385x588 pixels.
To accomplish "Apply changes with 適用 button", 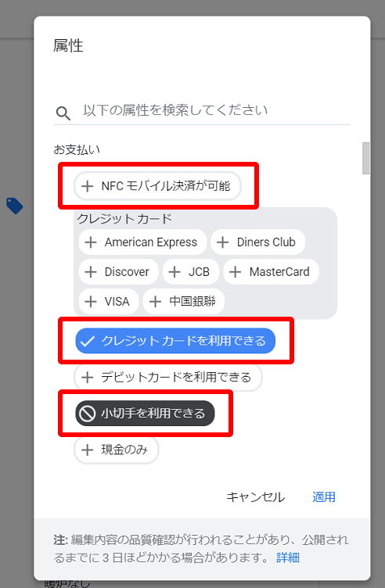I will click(324, 497).
